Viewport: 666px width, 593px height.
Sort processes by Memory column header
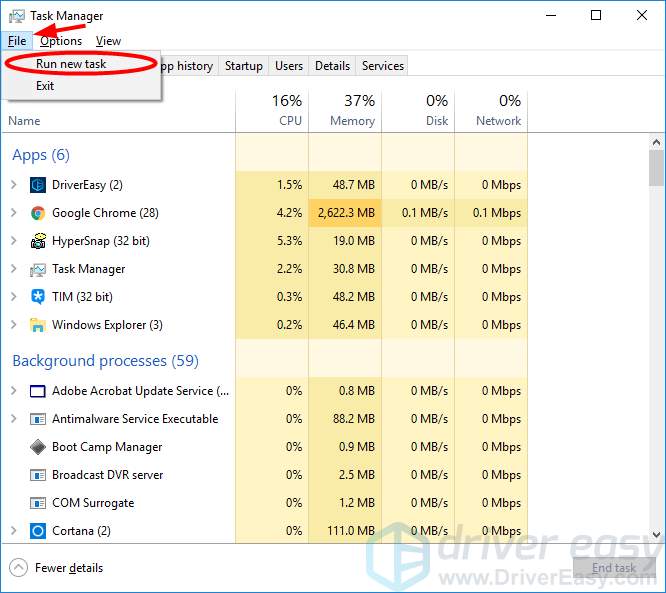pyautogui.click(x=345, y=111)
